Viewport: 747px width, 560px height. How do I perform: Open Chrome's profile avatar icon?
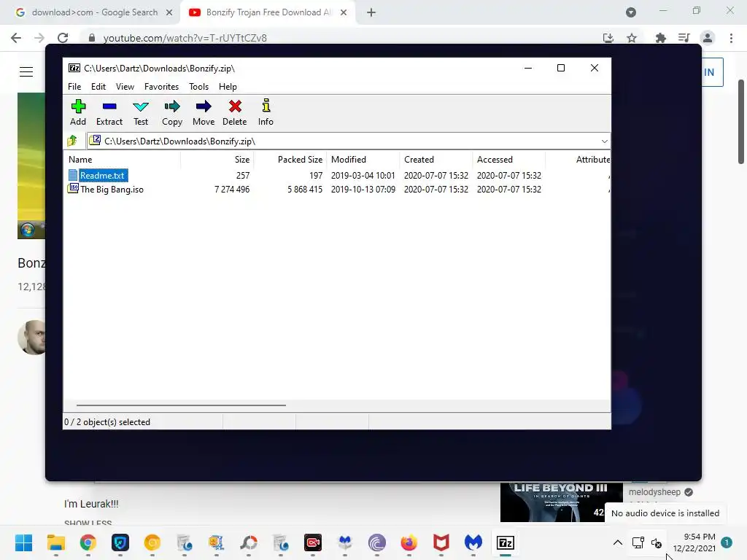708,38
